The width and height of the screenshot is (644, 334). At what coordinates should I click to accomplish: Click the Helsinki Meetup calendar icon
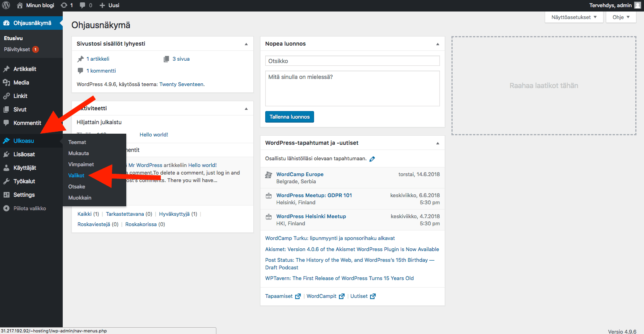[269, 217]
